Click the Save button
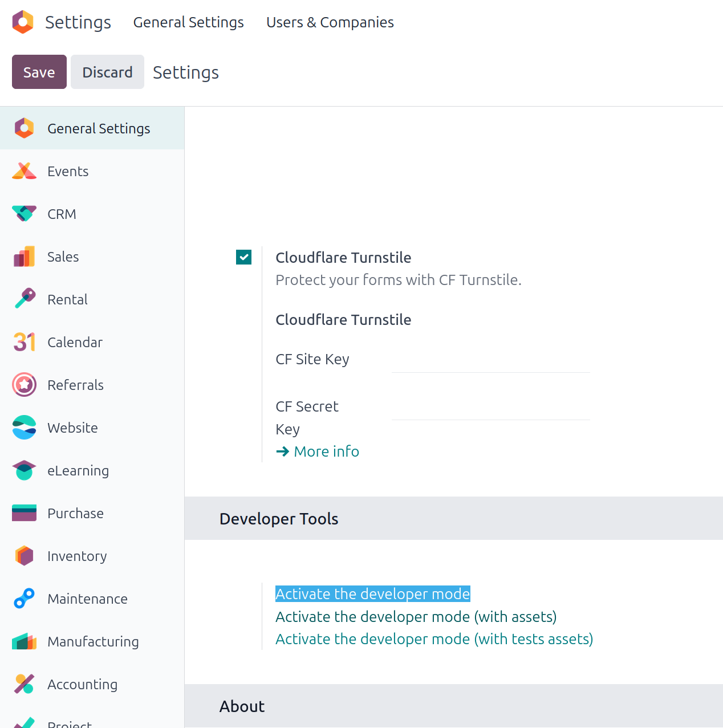This screenshot has width=723, height=728. pos(39,72)
